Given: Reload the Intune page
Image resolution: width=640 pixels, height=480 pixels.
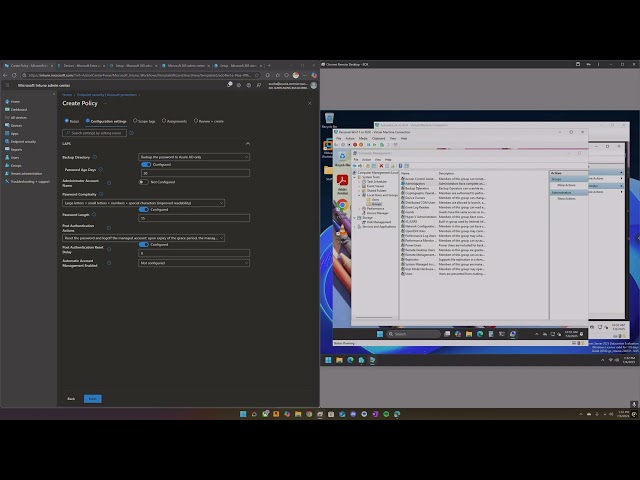Looking at the screenshot, I should pos(14,75).
